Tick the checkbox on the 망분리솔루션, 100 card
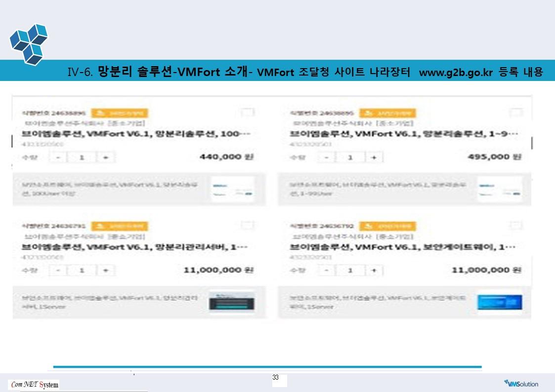Screen dimensions: 555x392 247,113
